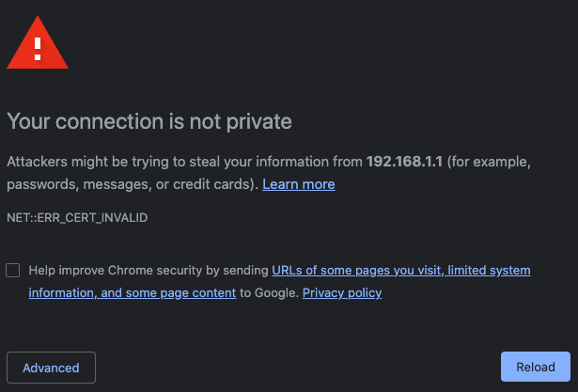
Task: Click the red warning triangle icon
Action: 38,45
